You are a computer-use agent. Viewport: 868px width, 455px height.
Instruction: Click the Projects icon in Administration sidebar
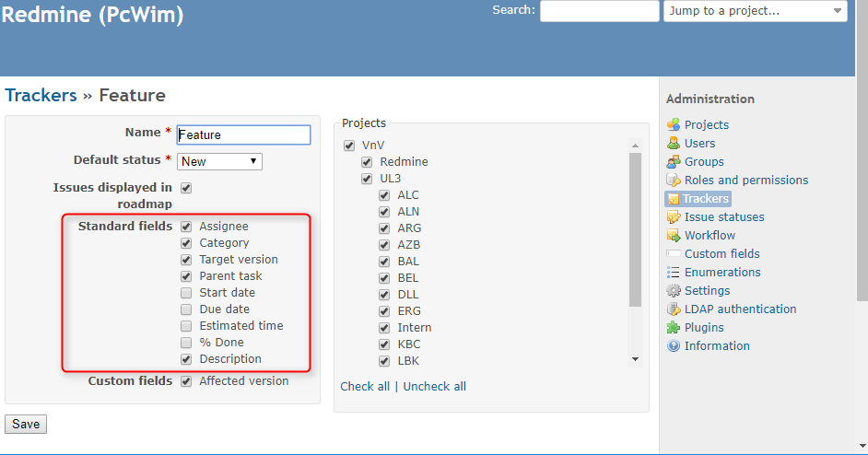point(674,124)
